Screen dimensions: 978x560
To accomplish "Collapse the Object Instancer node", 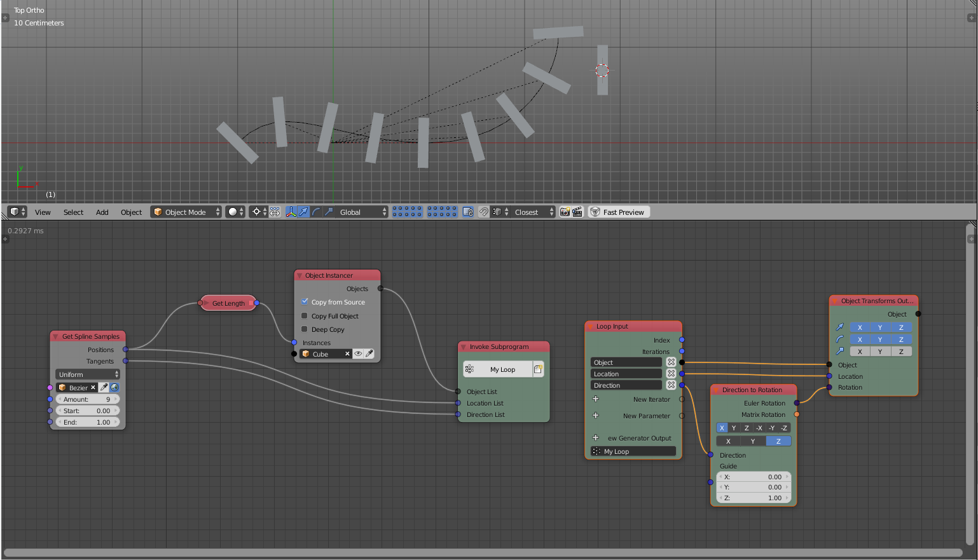I will (300, 275).
